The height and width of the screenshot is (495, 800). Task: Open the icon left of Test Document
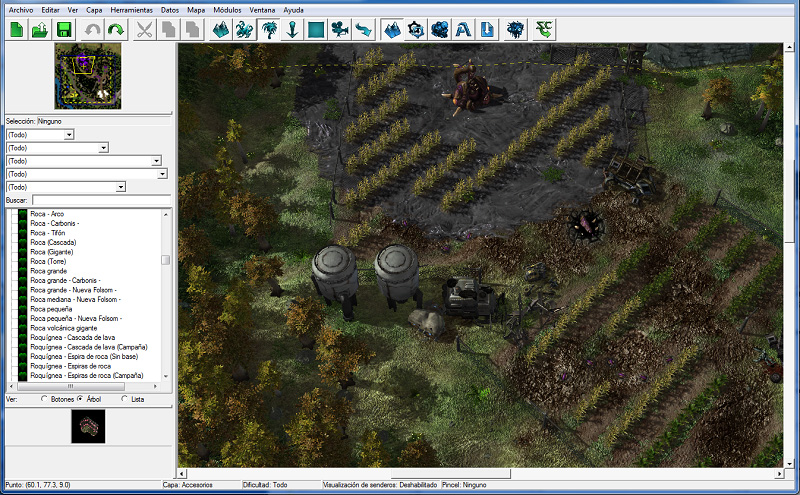tap(515, 30)
